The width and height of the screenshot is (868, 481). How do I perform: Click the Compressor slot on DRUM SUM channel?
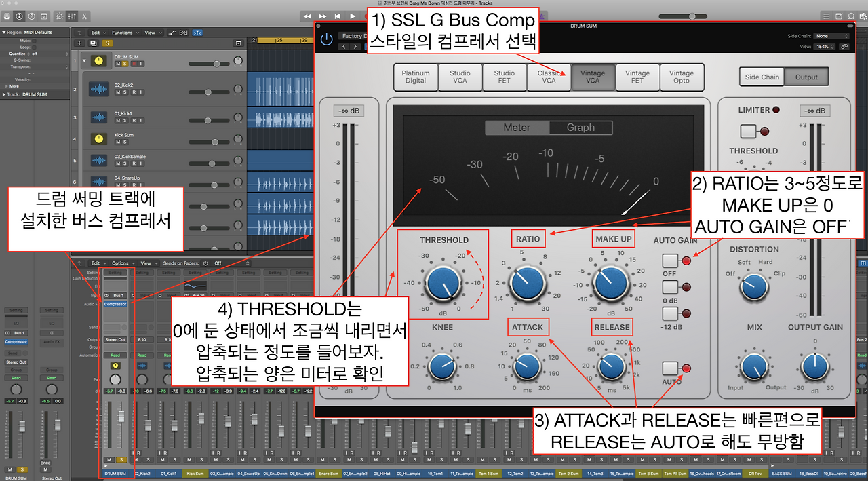115,305
